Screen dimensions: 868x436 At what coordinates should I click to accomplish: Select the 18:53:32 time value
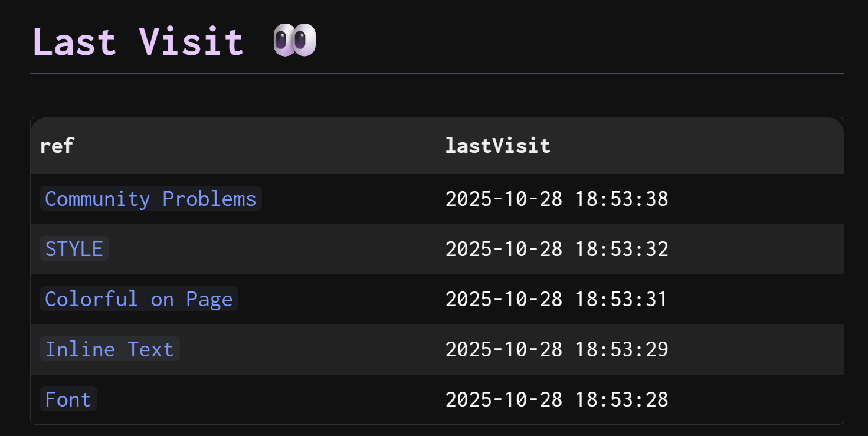coord(622,249)
